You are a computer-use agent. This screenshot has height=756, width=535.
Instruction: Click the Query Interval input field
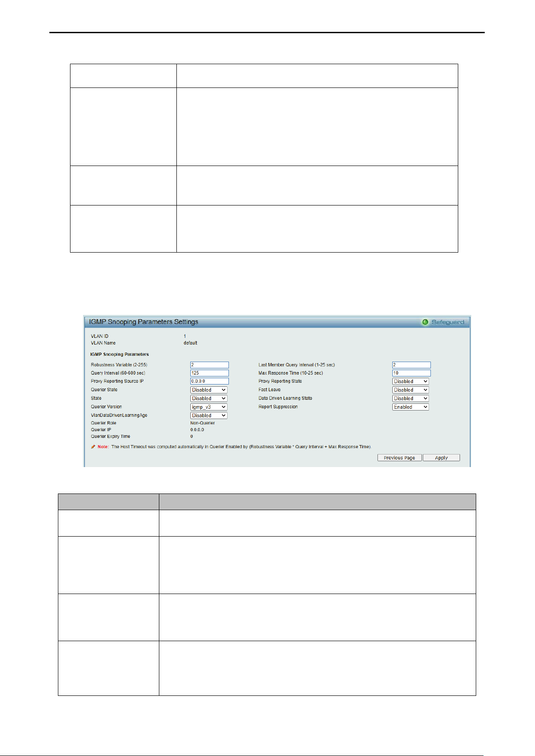[210, 373]
